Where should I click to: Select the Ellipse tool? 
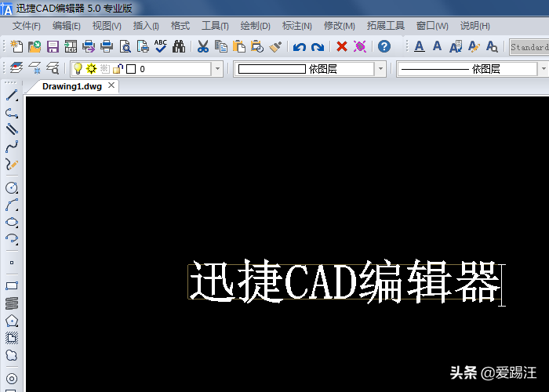pyautogui.click(x=12, y=222)
